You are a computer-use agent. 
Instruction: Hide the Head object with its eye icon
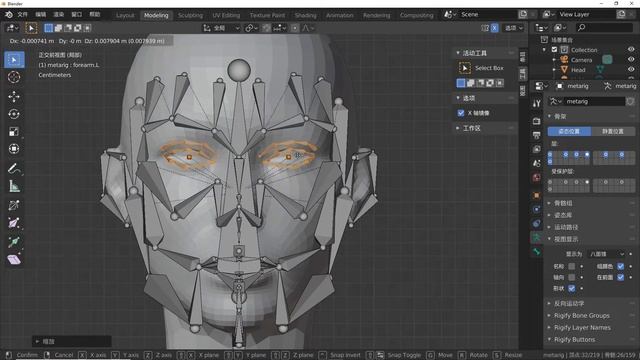point(631,70)
